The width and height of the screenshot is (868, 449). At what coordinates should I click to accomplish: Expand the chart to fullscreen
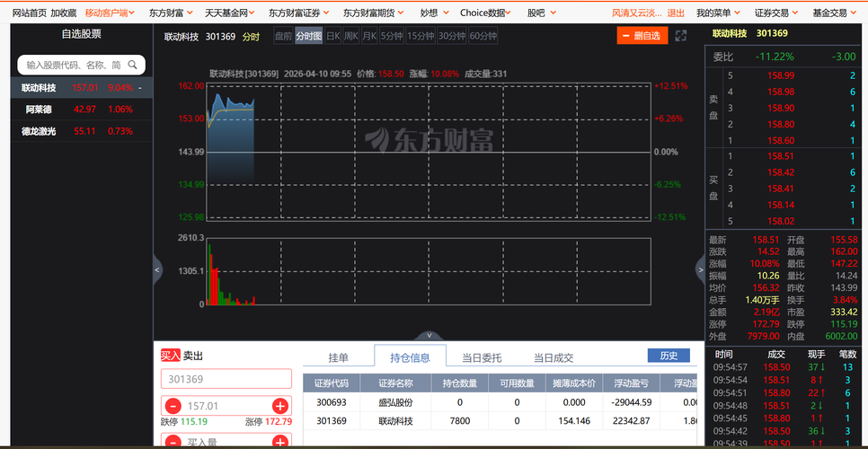click(x=681, y=36)
